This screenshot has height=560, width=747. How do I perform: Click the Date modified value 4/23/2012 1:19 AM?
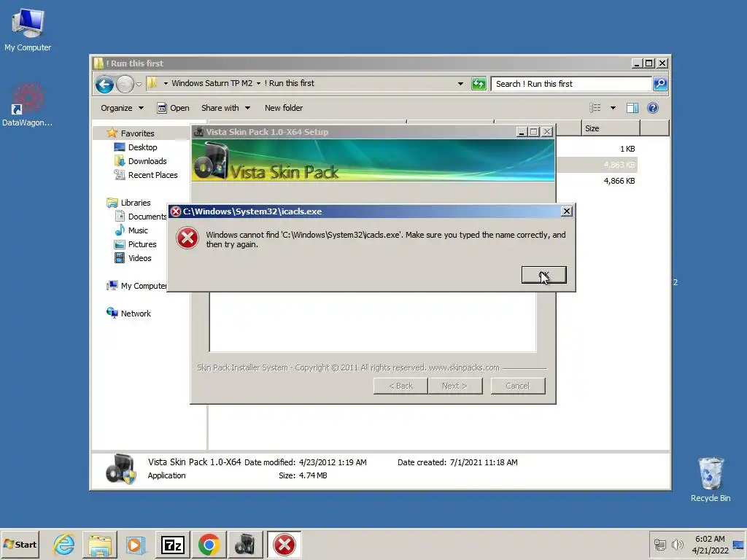pyautogui.click(x=333, y=462)
